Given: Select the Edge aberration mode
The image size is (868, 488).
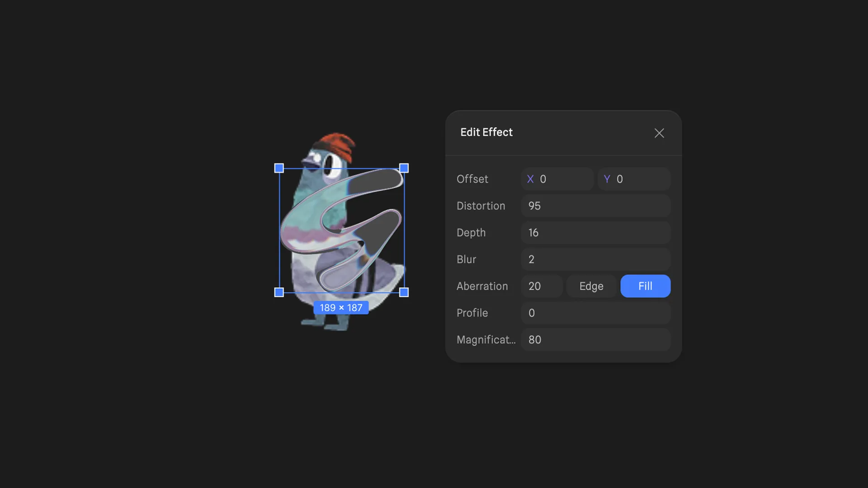Looking at the screenshot, I should tap(591, 286).
